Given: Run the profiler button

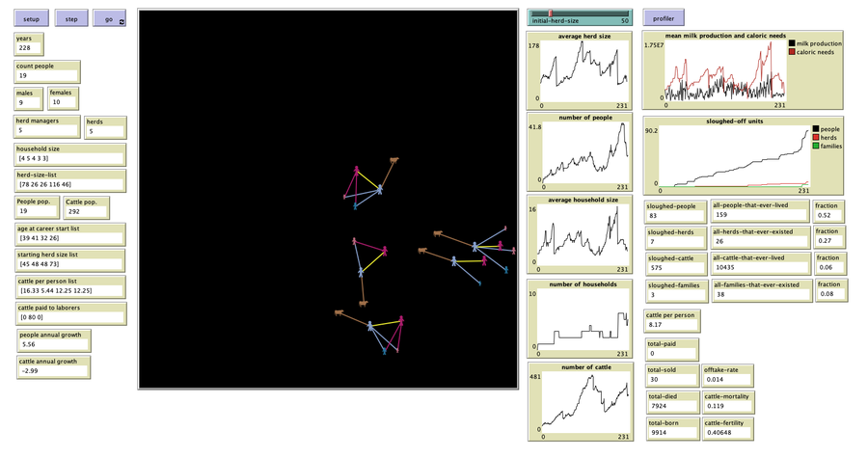Looking at the screenshot, I should pos(664,17).
